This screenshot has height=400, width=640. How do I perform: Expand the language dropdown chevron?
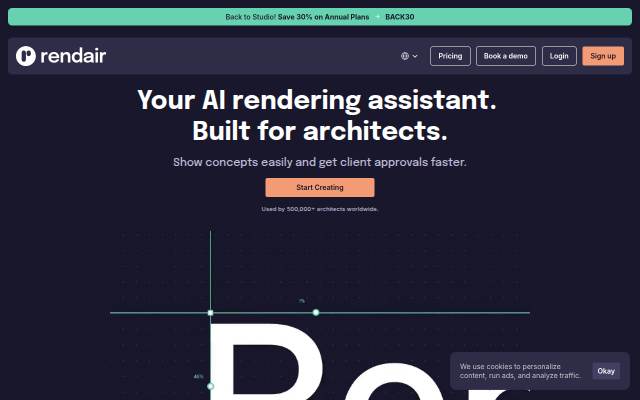point(415,56)
